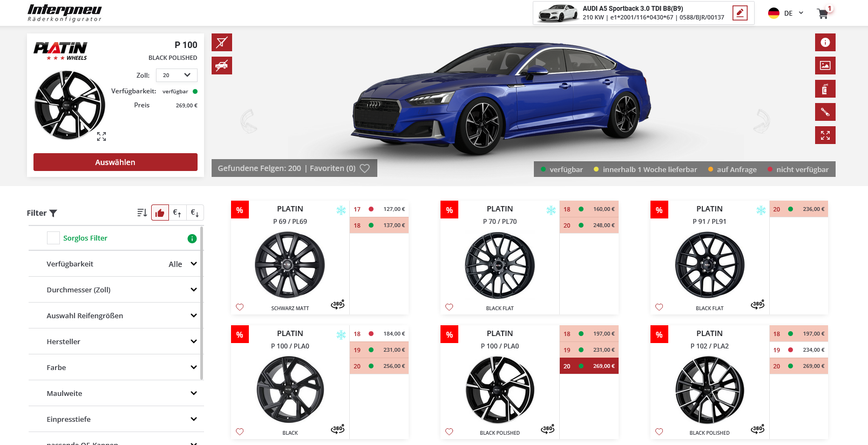Image resolution: width=868 pixels, height=445 pixels.
Task: Open 360 view for P 102 / PLA2
Action: point(758,429)
